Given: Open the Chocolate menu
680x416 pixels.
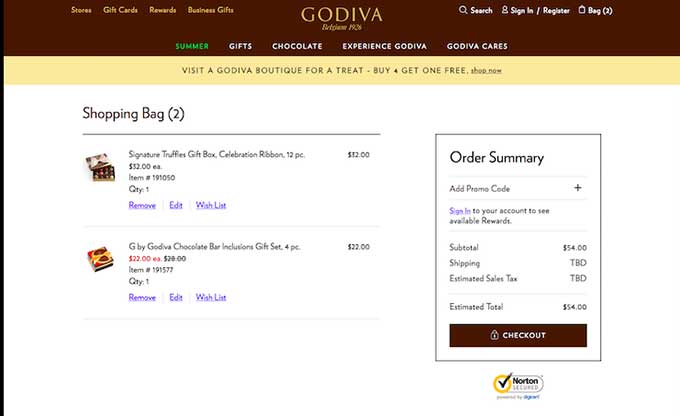Looking at the screenshot, I should click(297, 46).
